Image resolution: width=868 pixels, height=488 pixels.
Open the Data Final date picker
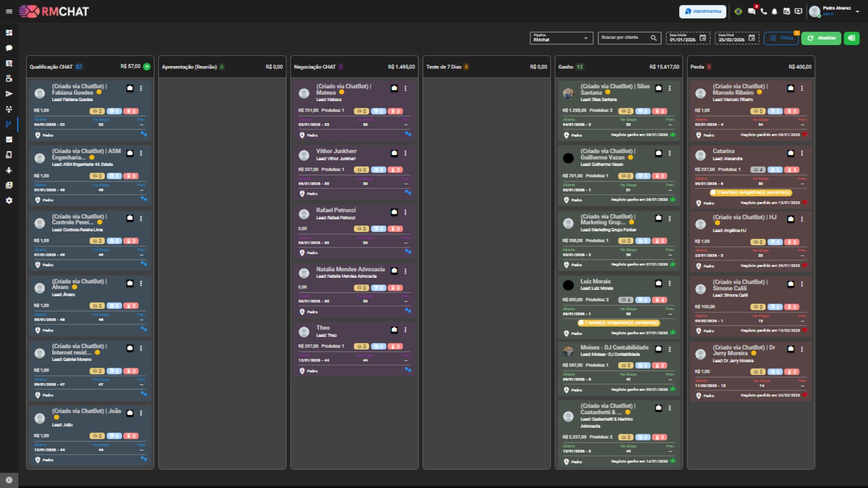click(751, 38)
